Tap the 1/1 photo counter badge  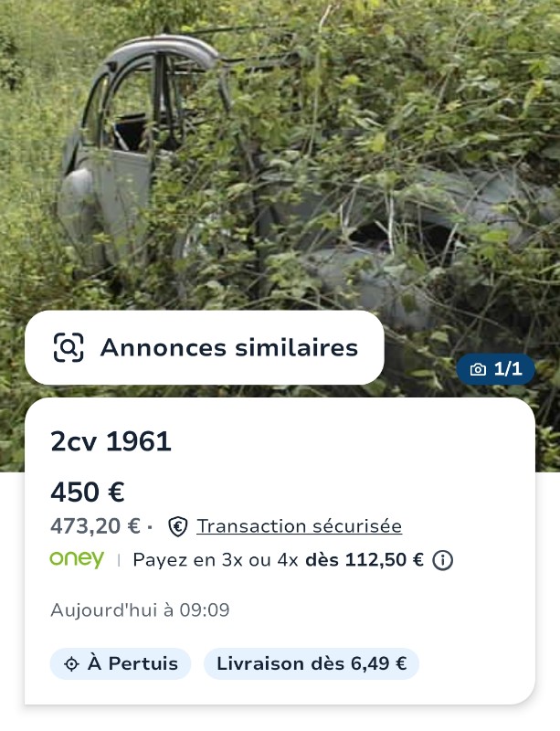(496, 369)
